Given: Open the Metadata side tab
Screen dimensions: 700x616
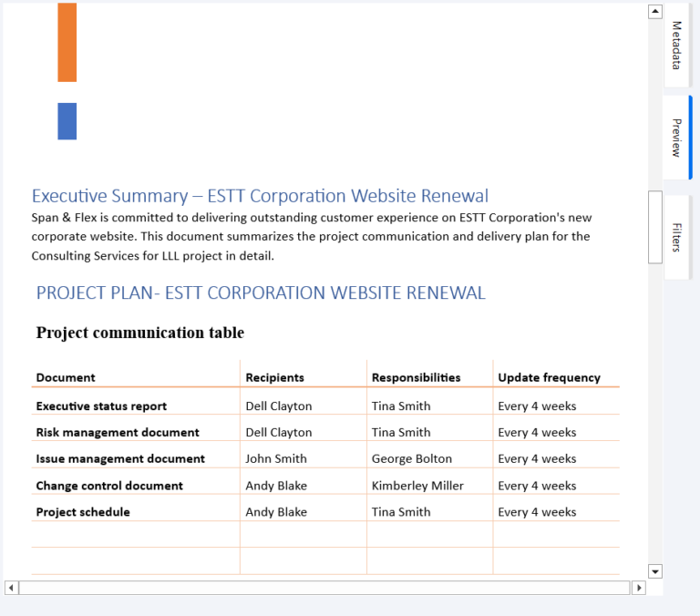Looking at the screenshot, I should pyautogui.click(x=676, y=46).
